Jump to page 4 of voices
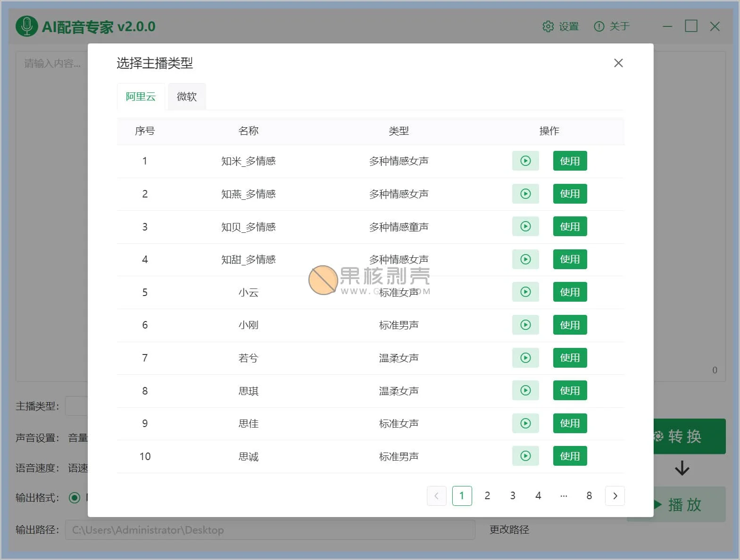740x560 pixels. (538, 496)
